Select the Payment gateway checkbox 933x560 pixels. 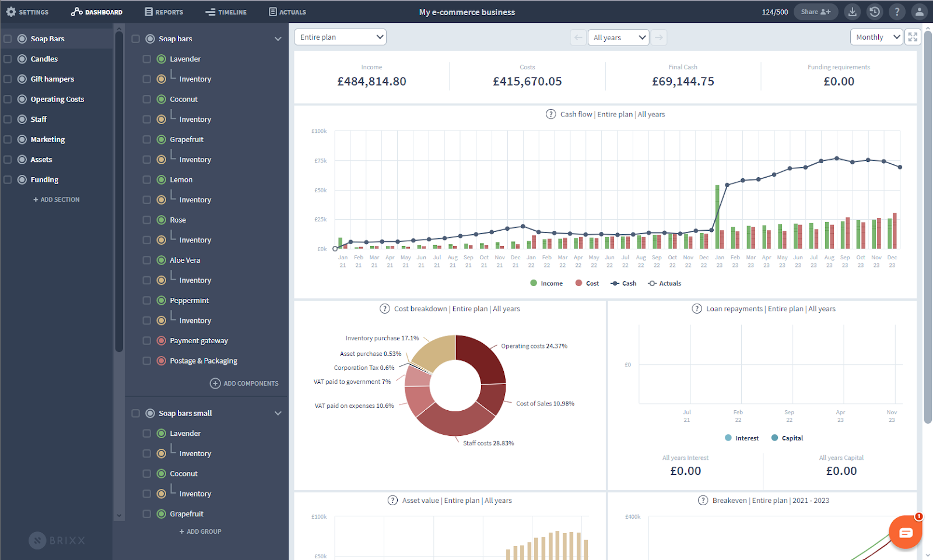pyautogui.click(x=147, y=341)
